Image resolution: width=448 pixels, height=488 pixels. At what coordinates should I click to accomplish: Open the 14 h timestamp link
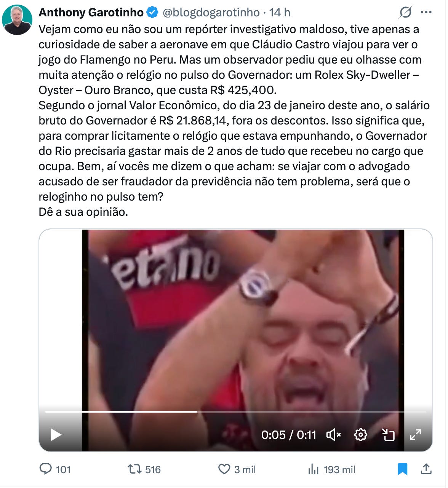[280, 13]
